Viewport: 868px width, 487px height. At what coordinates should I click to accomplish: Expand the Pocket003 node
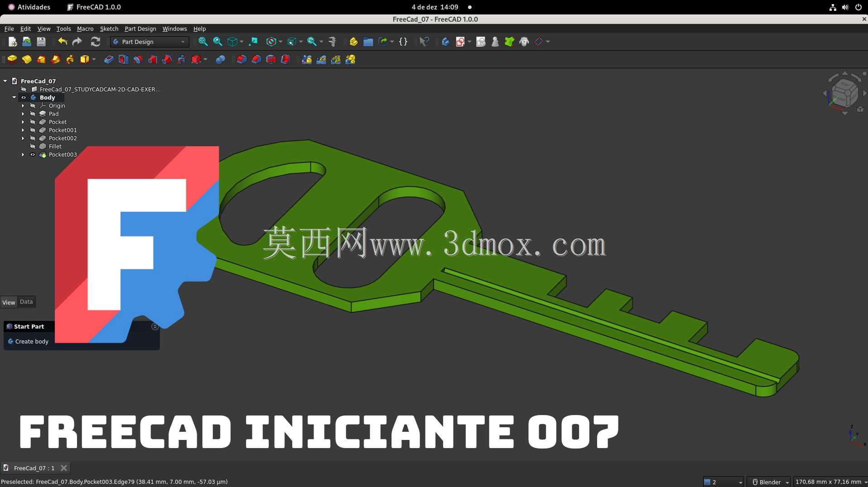(x=23, y=154)
